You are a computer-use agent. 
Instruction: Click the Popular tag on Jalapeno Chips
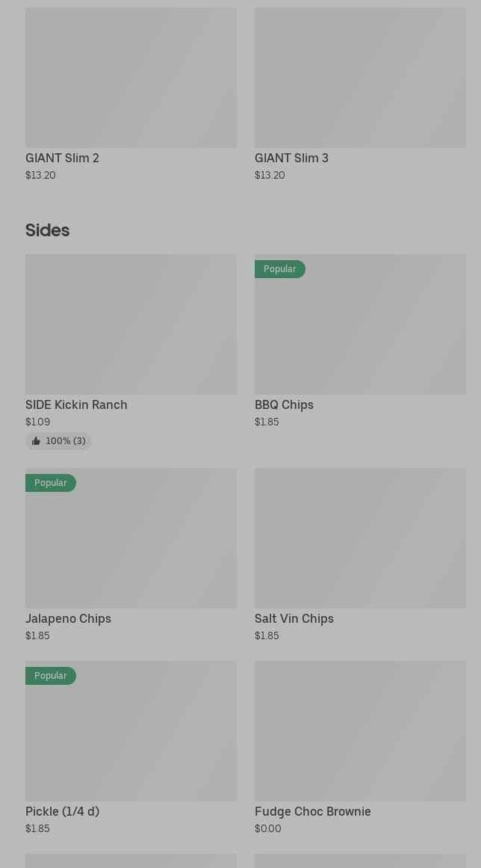click(50, 483)
